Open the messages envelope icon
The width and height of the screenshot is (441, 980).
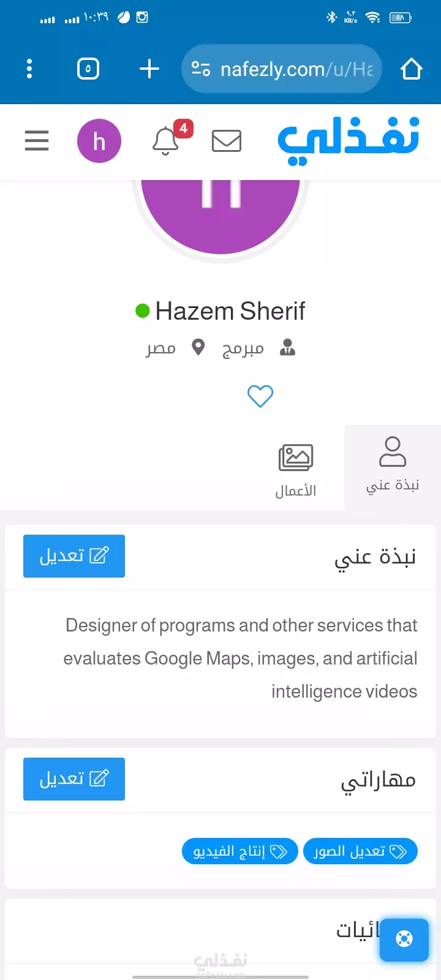pos(227,141)
